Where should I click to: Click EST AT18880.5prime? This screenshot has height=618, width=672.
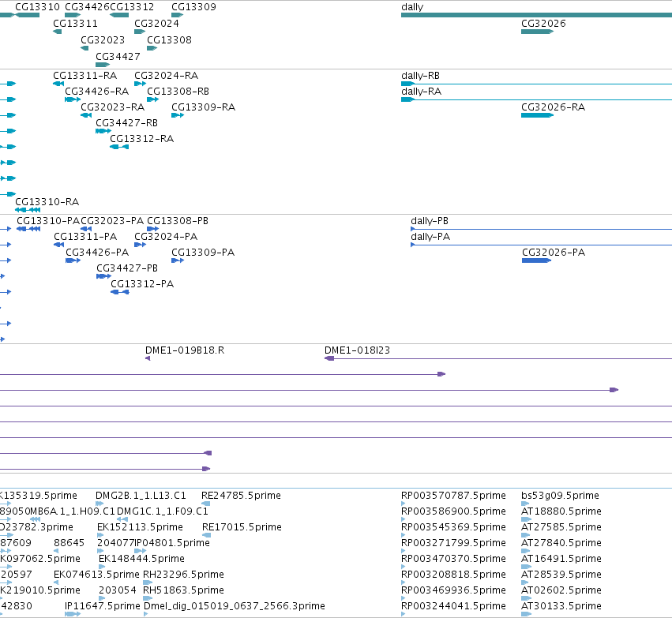[561, 511]
